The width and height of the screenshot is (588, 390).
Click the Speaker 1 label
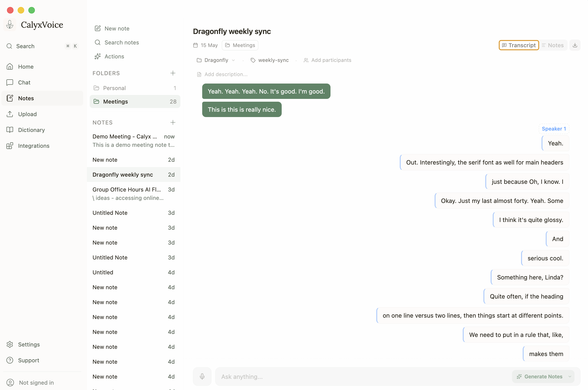554,129
